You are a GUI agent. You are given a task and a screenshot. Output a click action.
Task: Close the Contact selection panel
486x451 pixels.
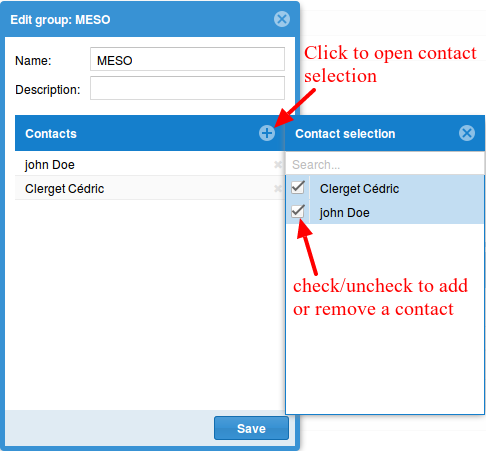pos(467,133)
